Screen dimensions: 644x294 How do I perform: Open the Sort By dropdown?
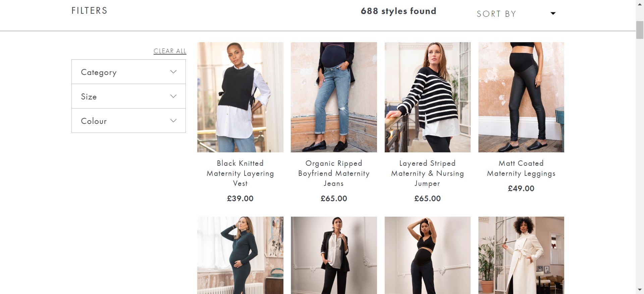(516, 14)
